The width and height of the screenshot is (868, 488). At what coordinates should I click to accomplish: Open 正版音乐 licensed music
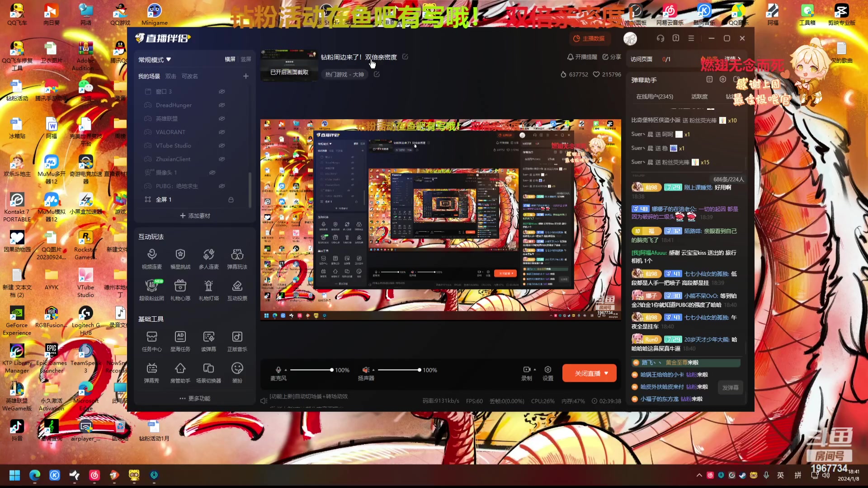(237, 341)
